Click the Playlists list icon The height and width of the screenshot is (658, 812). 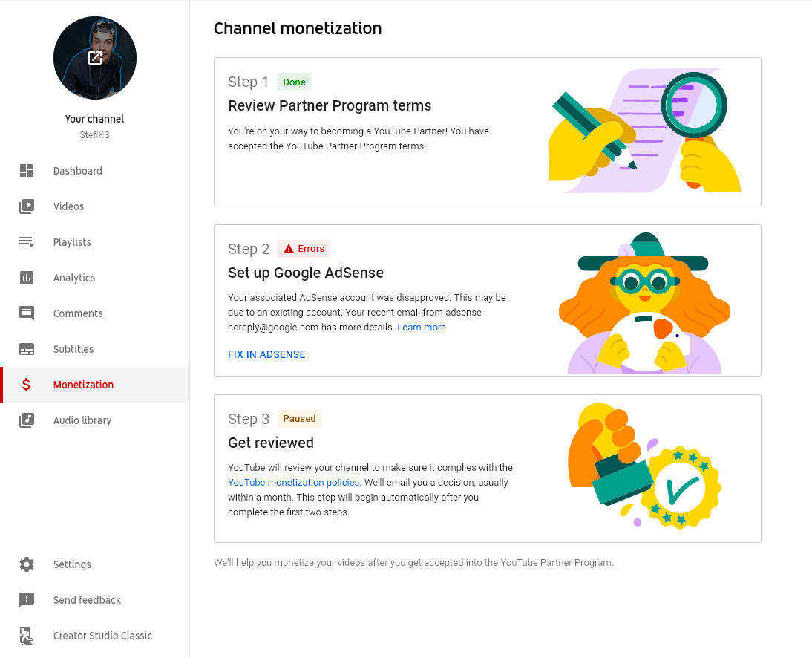point(27,242)
